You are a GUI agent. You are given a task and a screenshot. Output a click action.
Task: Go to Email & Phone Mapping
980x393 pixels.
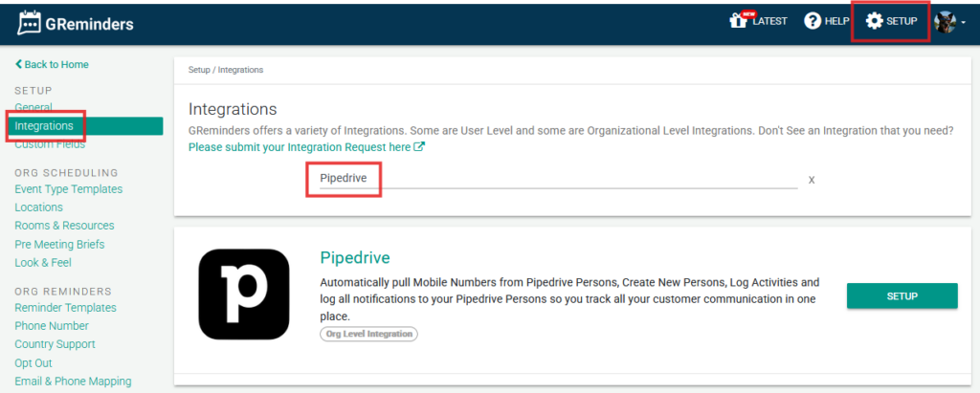(73, 382)
